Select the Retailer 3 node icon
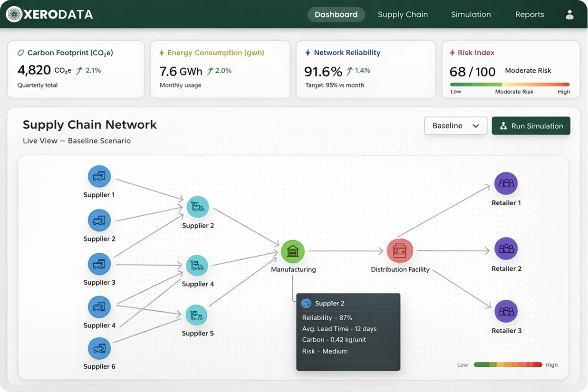Screen dimensions: 588x392 point(506,311)
